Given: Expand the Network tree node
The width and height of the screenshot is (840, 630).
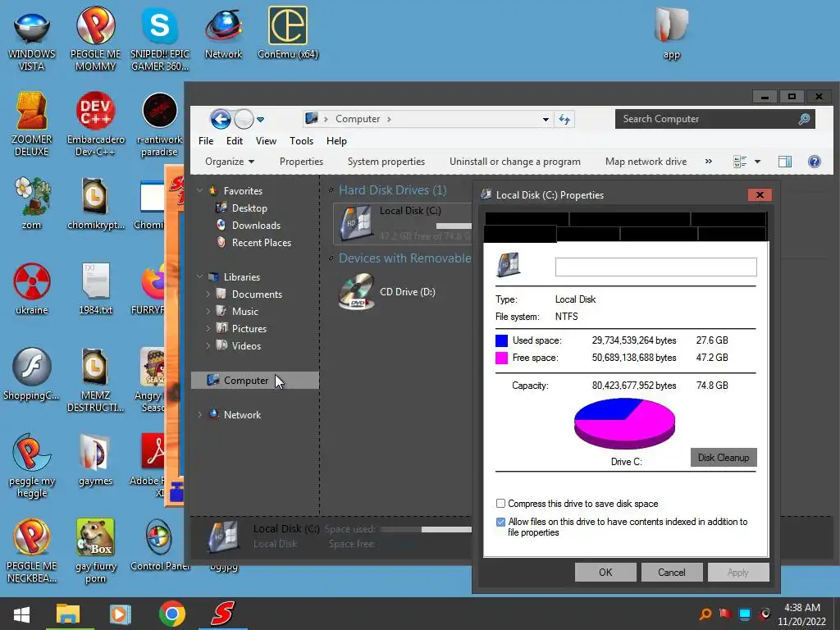Looking at the screenshot, I should (200, 414).
